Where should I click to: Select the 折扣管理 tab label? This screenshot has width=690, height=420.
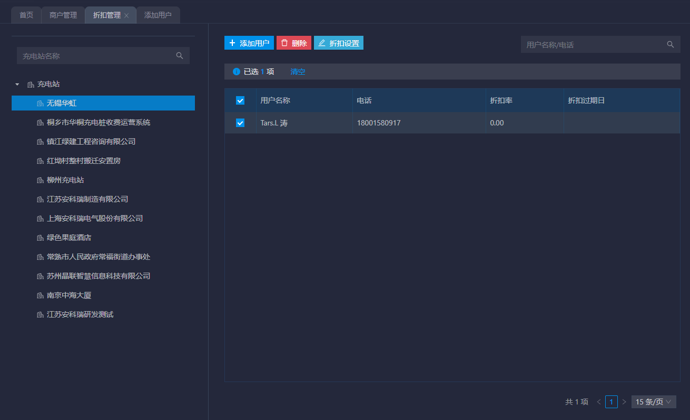106,15
